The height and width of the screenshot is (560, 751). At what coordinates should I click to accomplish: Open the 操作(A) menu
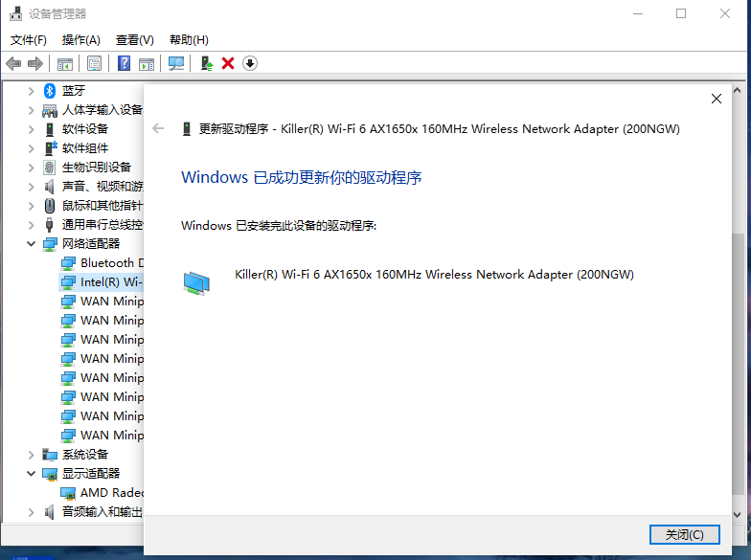pyautogui.click(x=80, y=40)
